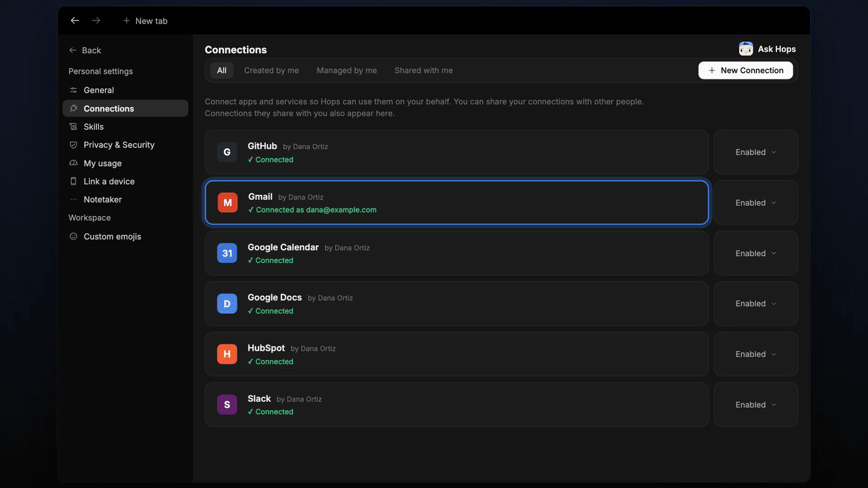Open Link a device settings
The image size is (868, 488).
[125, 181]
